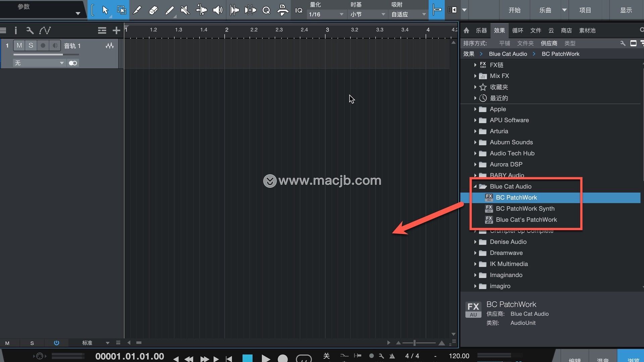Switch to the 效果 browser tab
The height and width of the screenshot is (362, 644).
[499, 31]
